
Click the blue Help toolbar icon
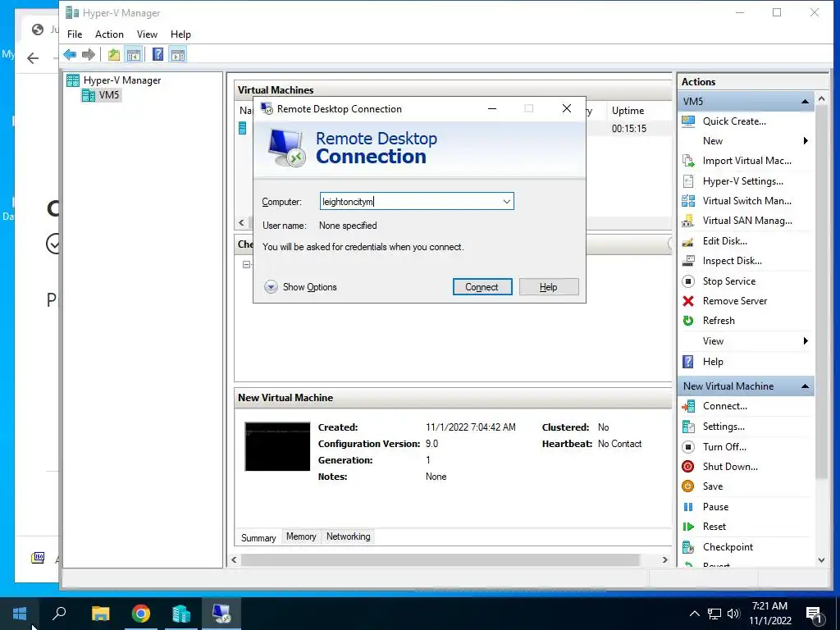click(158, 55)
